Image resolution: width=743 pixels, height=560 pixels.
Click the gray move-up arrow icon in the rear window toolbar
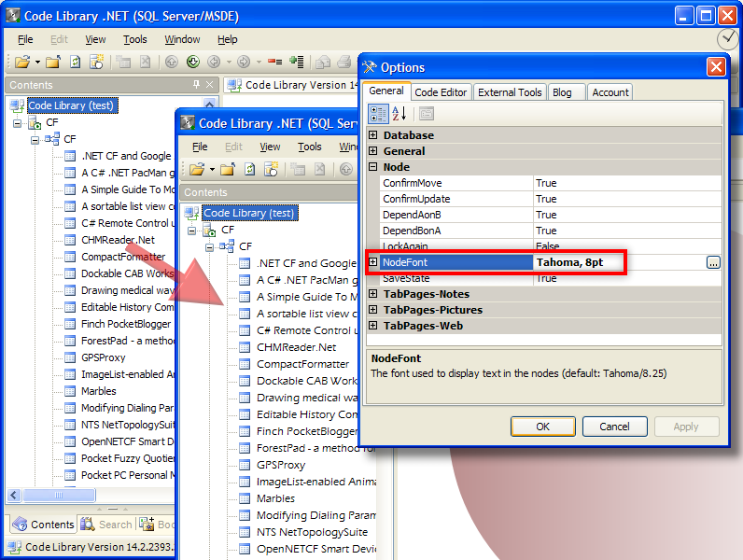(x=171, y=62)
